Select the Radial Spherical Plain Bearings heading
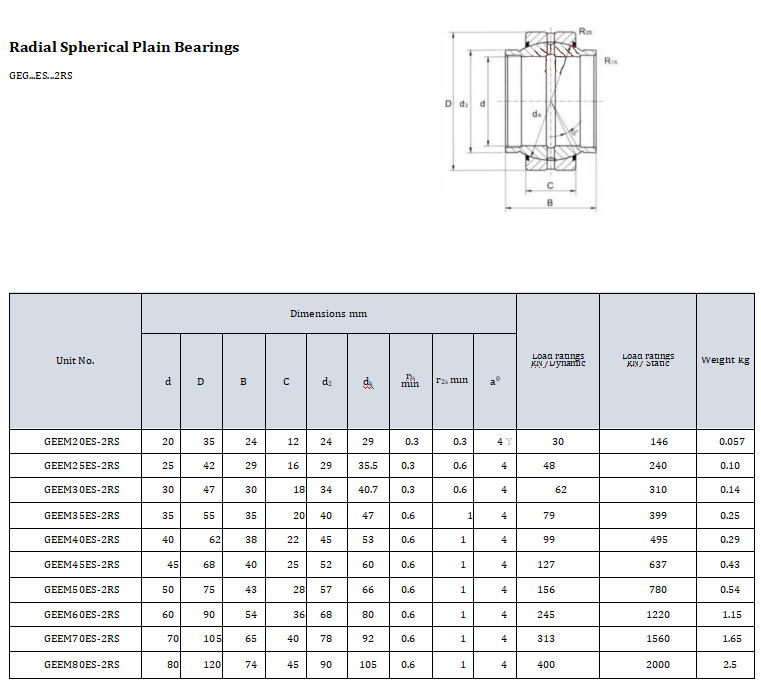Viewport: 761px width, 691px height. [124, 47]
